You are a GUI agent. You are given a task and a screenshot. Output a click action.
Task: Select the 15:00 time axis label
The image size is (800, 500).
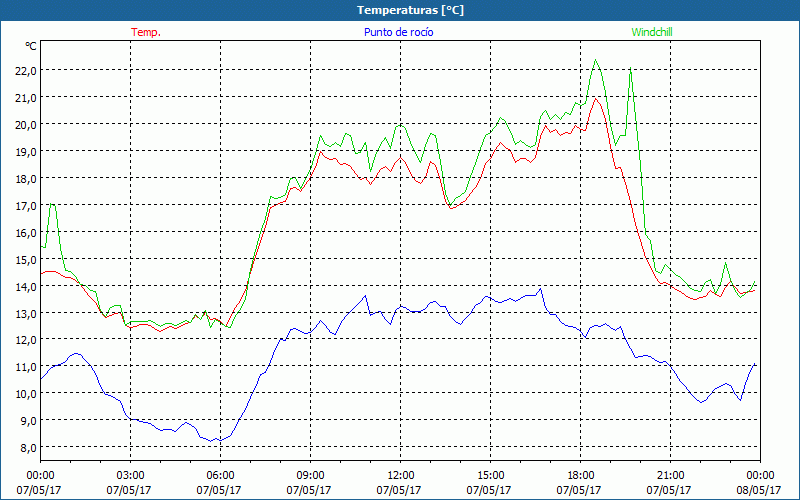[490, 475]
